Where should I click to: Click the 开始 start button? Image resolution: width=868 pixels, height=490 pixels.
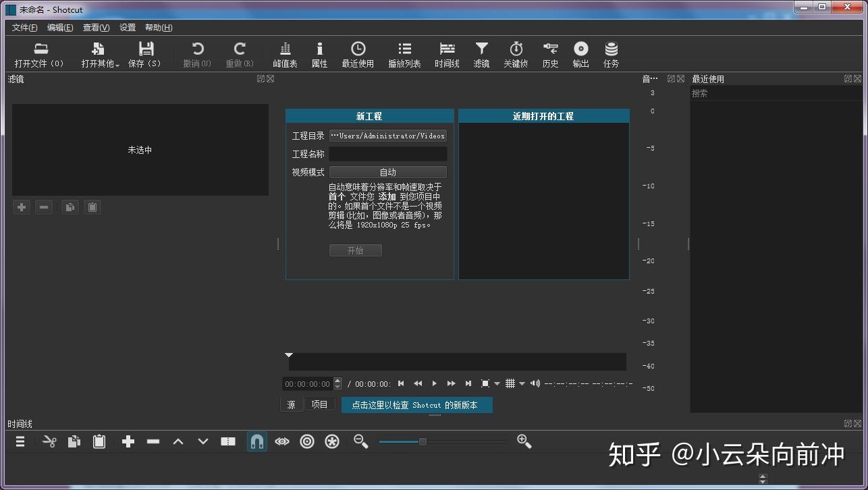pyautogui.click(x=356, y=250)
